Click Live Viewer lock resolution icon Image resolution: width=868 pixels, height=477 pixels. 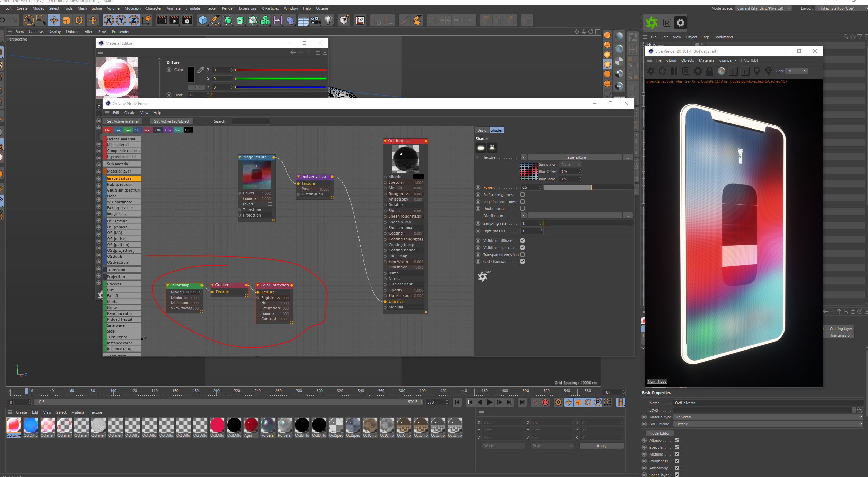(x=709, y=71)
